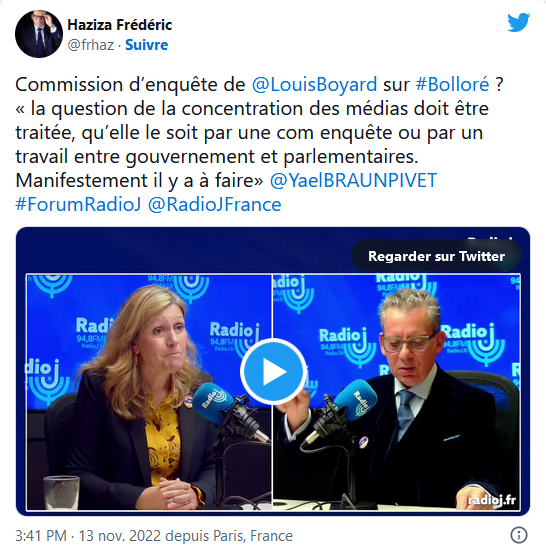Open the tweet info icon
Image resolution: width=546 pixels, height=555 pixels.
tap(519, 535)
